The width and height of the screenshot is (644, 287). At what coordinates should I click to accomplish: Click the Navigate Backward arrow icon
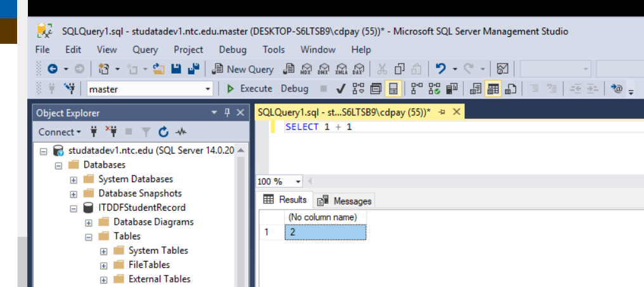tap(52, 69)
